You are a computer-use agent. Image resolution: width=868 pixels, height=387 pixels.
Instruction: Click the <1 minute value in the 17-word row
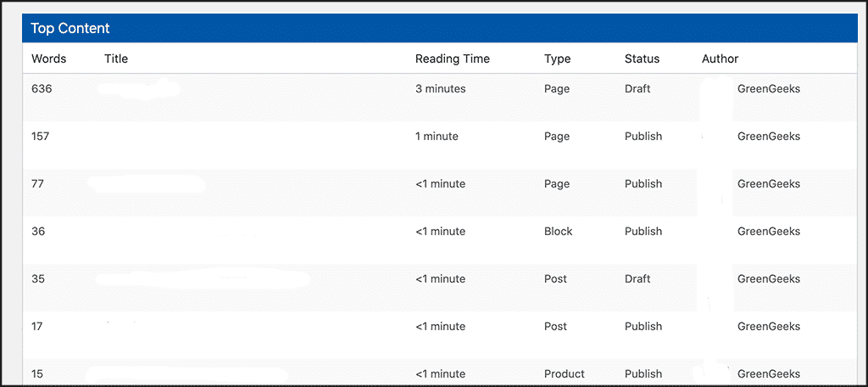pos(440,327)
